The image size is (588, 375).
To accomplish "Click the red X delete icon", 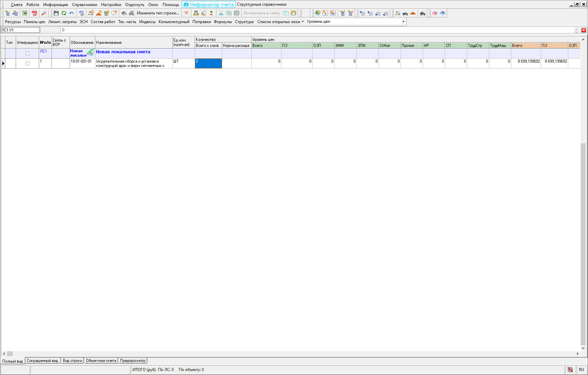I will pos(186,13).
